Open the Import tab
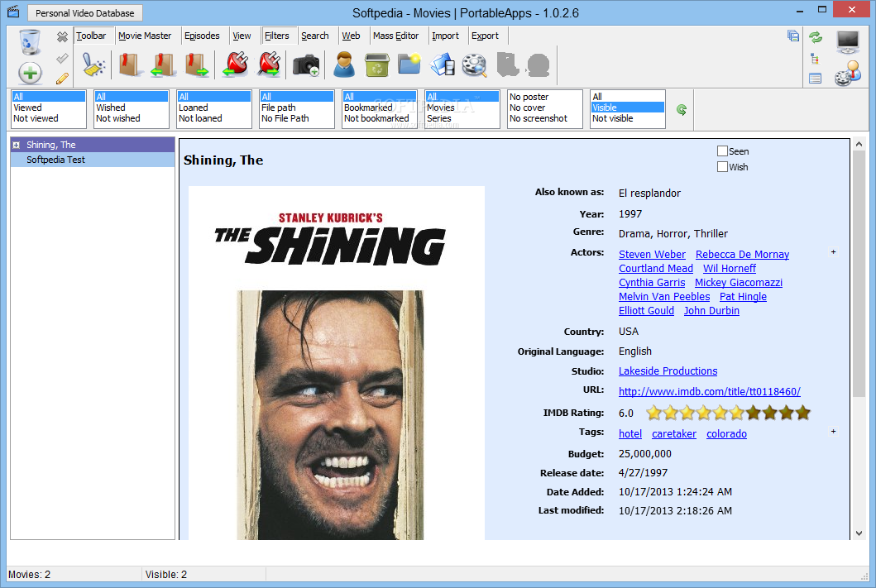Image resolution: width=876 pixels, height=588 pixels. (x=445, y=36)
